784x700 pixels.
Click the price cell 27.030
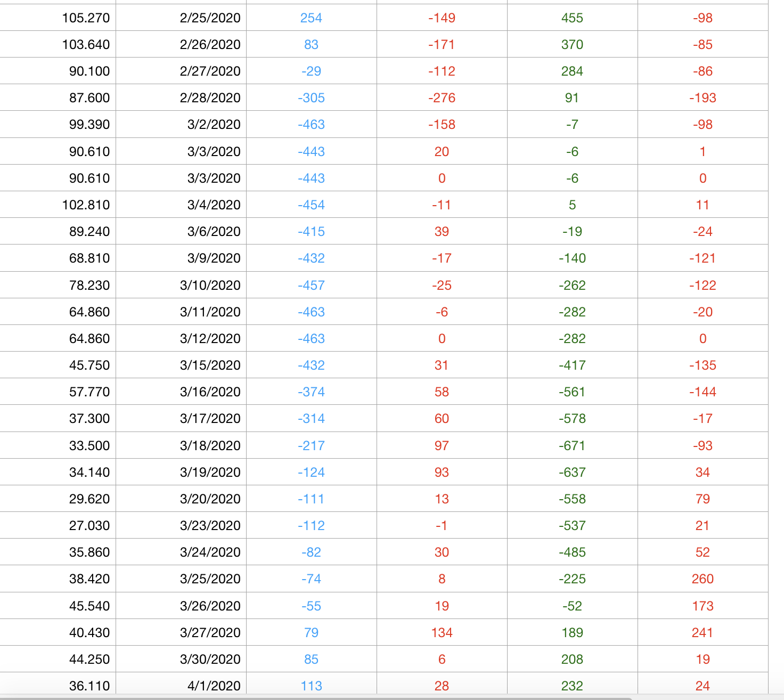click(x=58, y=525)
